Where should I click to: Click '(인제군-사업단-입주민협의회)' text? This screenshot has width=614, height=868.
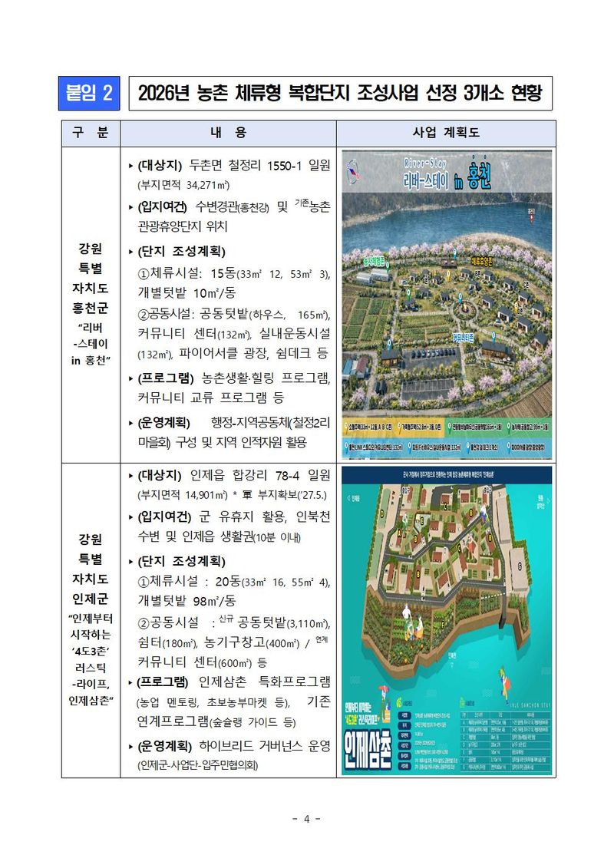pyautogui.click(x=198, y=766)
